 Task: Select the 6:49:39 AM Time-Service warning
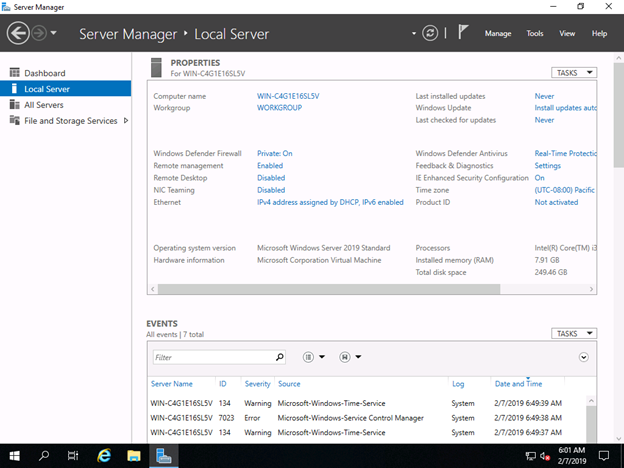click(367, 403)
